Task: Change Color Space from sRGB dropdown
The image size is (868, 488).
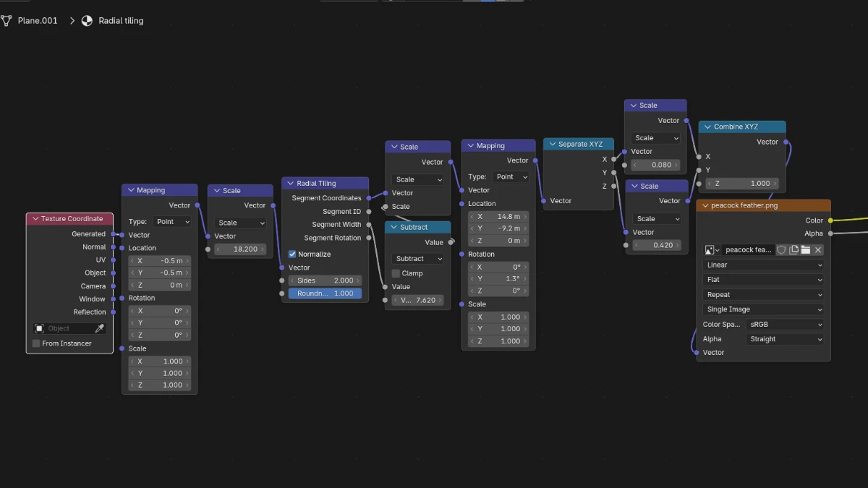Action: click(785, 324)
